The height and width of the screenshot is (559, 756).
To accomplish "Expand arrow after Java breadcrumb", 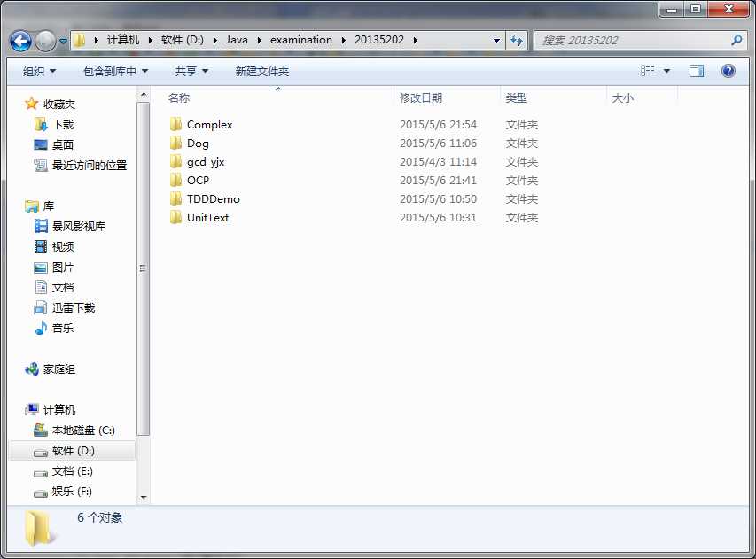I will pos(260,40).
